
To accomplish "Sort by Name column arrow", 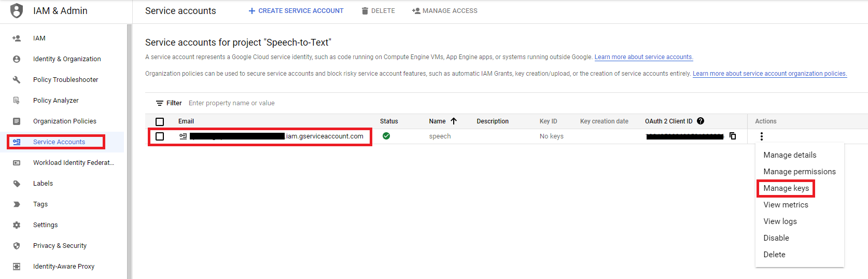I will 454,121.
